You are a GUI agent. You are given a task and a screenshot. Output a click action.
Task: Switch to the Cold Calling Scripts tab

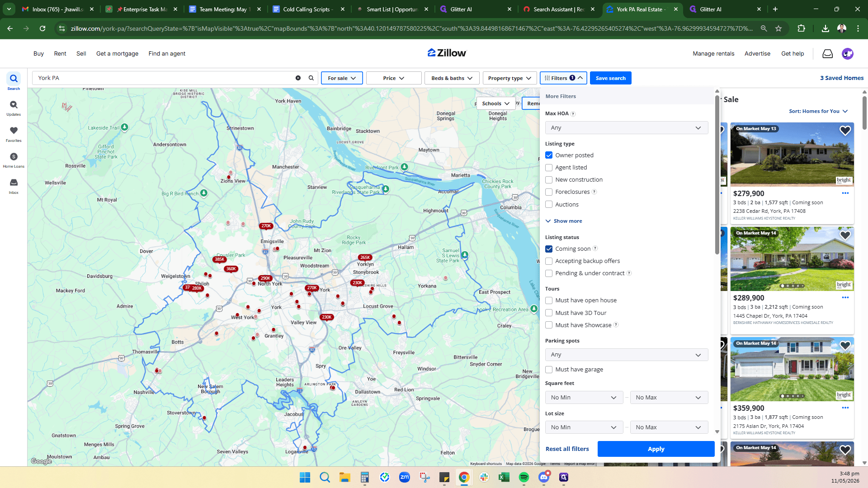tap(308, 9)
